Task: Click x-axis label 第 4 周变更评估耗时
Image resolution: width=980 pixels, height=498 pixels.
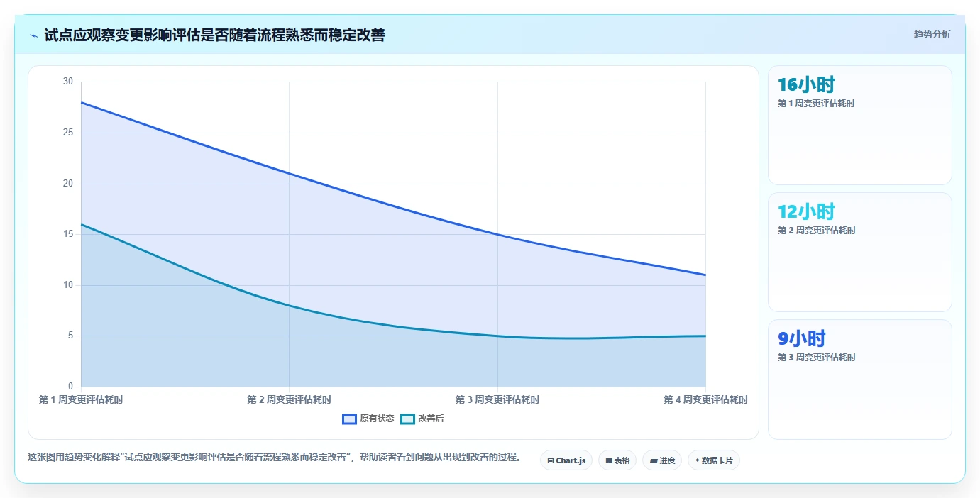Action: tap(705, 400)
